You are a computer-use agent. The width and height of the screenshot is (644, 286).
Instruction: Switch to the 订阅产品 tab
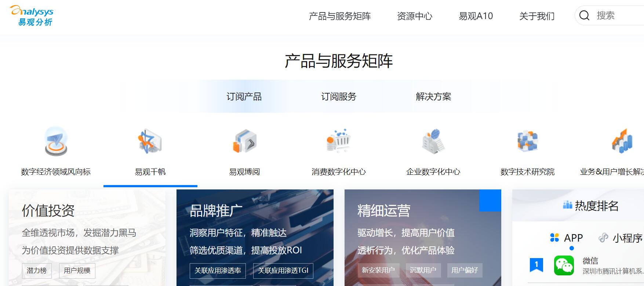(244, 97)
